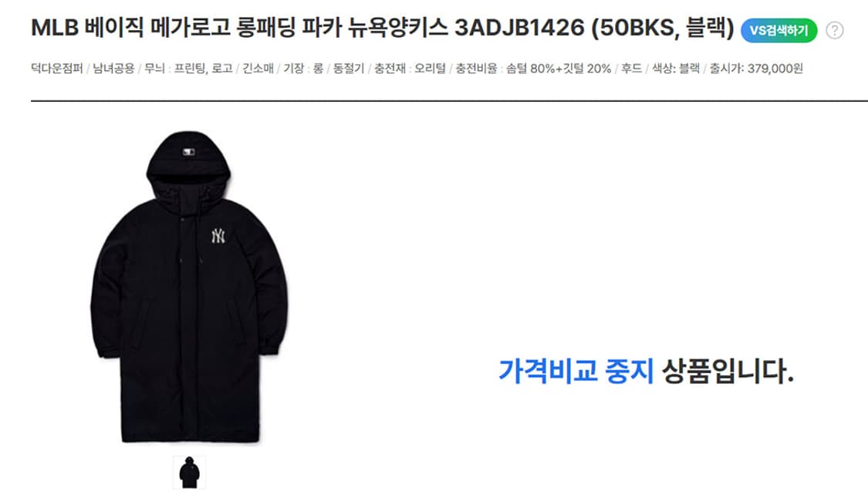Viewport: 868px width, 498px height.
Task: Open the question mark help icon
Action: (834, 30)
